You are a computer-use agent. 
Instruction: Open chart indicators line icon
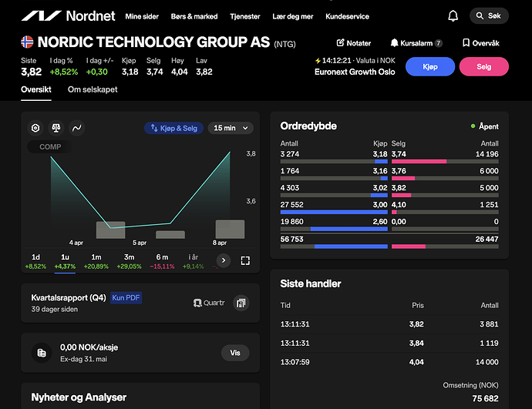pos(77,128)
